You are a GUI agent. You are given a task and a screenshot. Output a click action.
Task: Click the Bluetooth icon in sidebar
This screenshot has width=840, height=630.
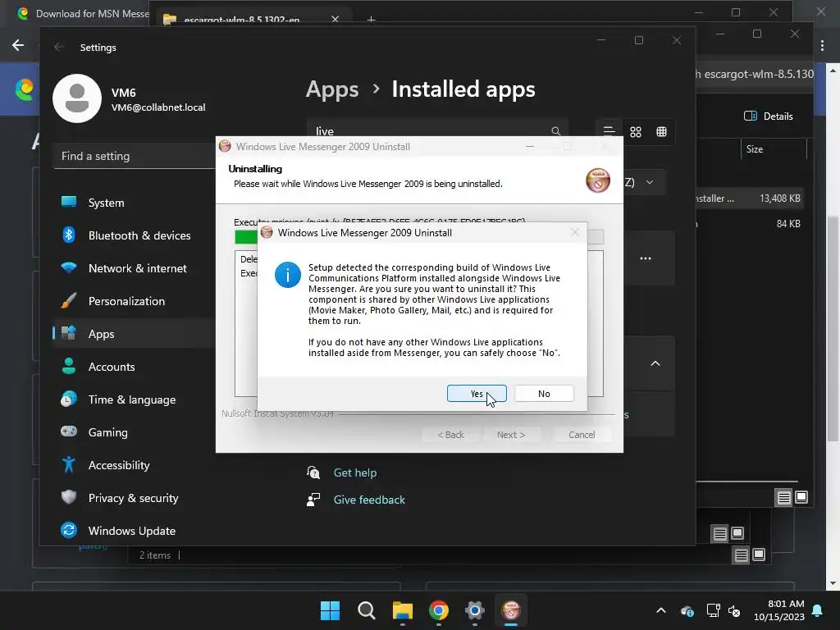[69, 235]
